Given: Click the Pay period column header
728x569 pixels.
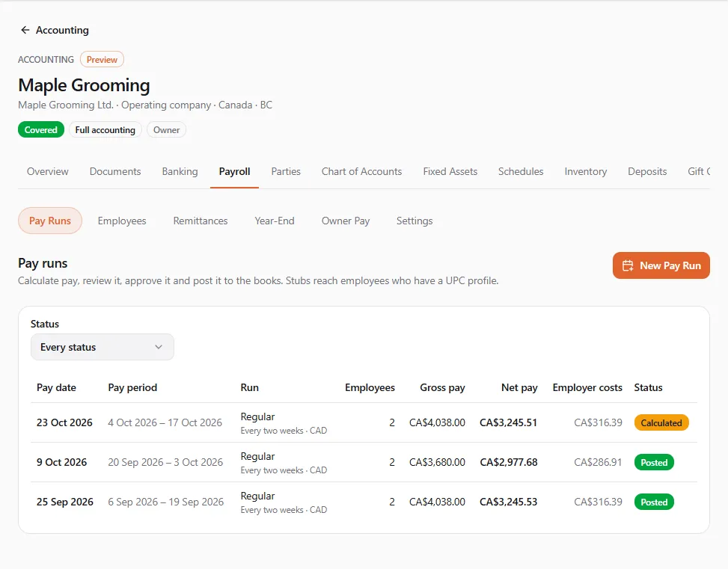Looking at the screenshot, I should pos(132,387).
